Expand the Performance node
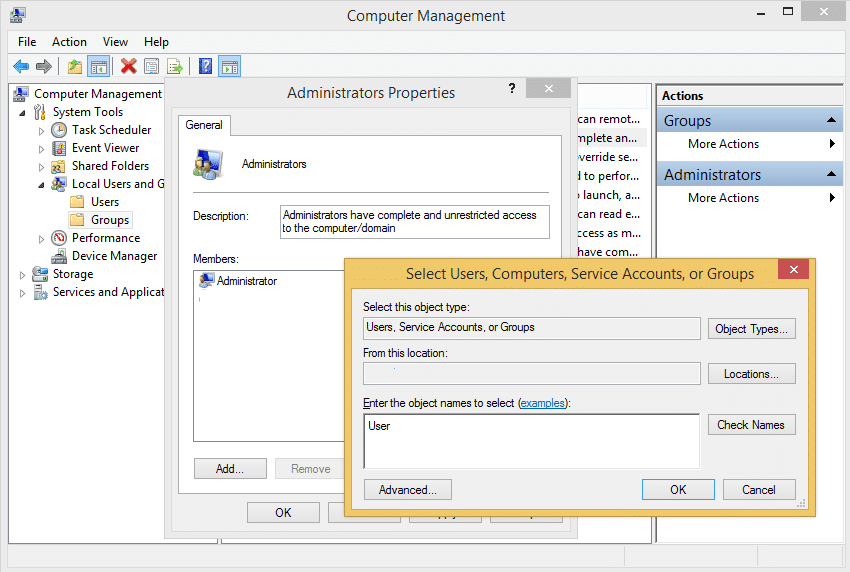 (41, 239)
